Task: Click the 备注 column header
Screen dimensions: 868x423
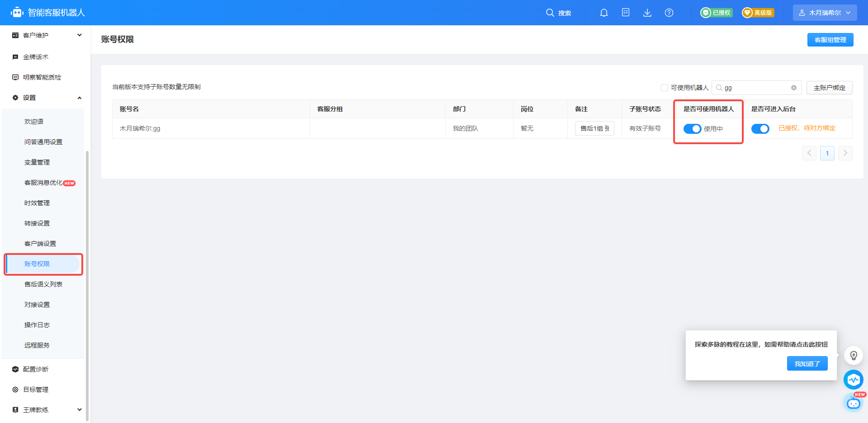Action: (581, 109)
